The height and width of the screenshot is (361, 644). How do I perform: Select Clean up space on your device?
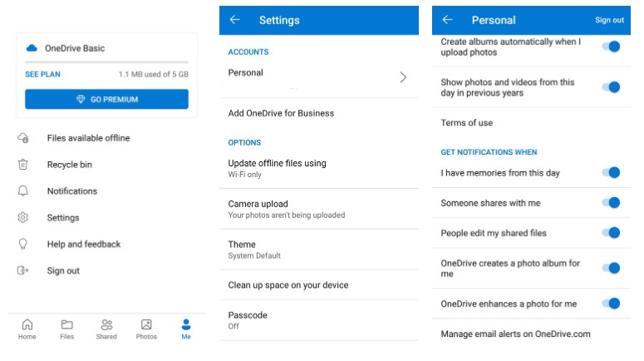click(x=319, y=285)
